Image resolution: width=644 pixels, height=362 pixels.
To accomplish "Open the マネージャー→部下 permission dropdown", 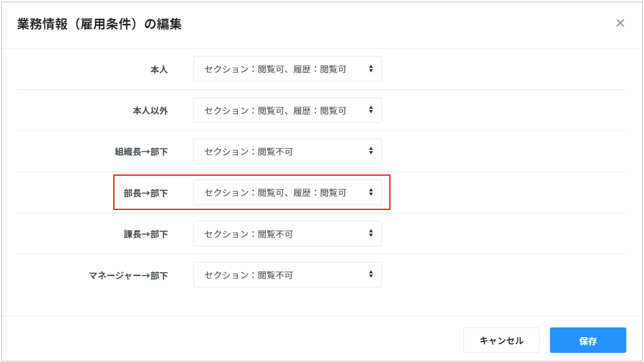I will (287, 275).
